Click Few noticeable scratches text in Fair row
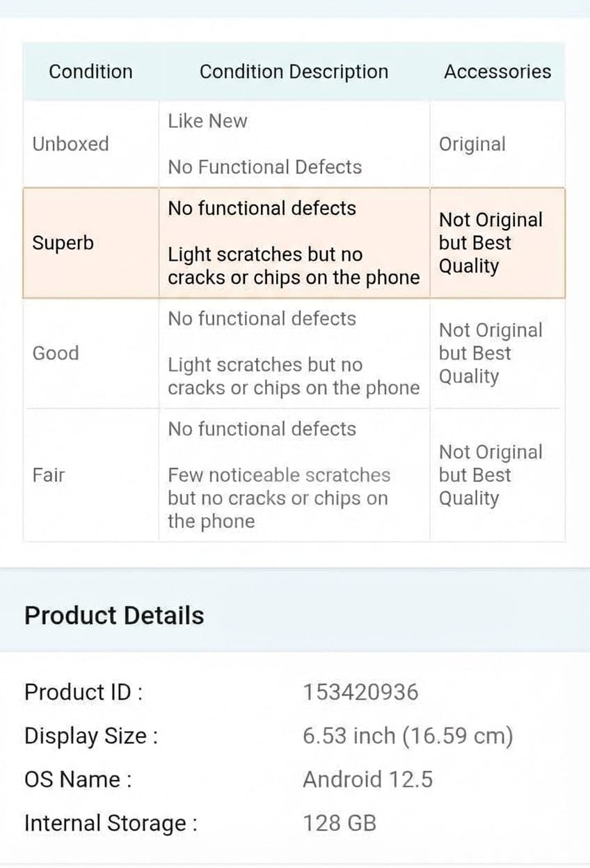Viewport: 590px width, 868px height. pos(278,475)
